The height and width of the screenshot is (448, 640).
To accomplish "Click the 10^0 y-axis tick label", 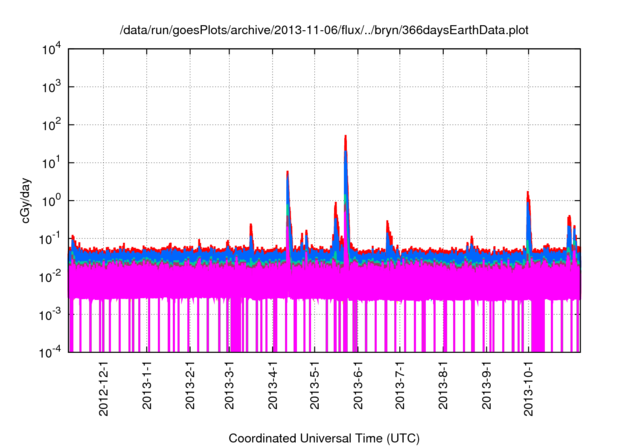I will click(51, 200).
